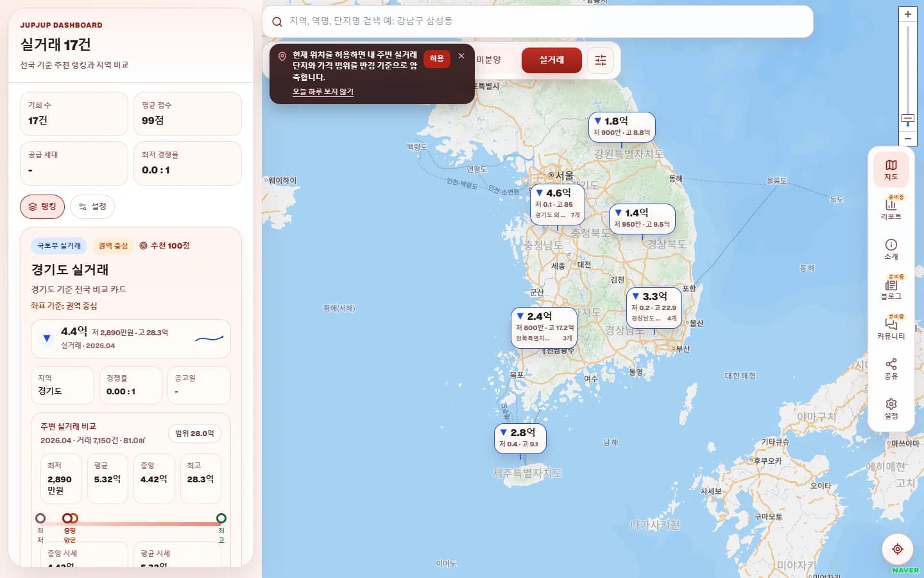The image size is (924, 578).
Task: Open 소개 info icon in sidebar
Action: (x=891, y=249)
